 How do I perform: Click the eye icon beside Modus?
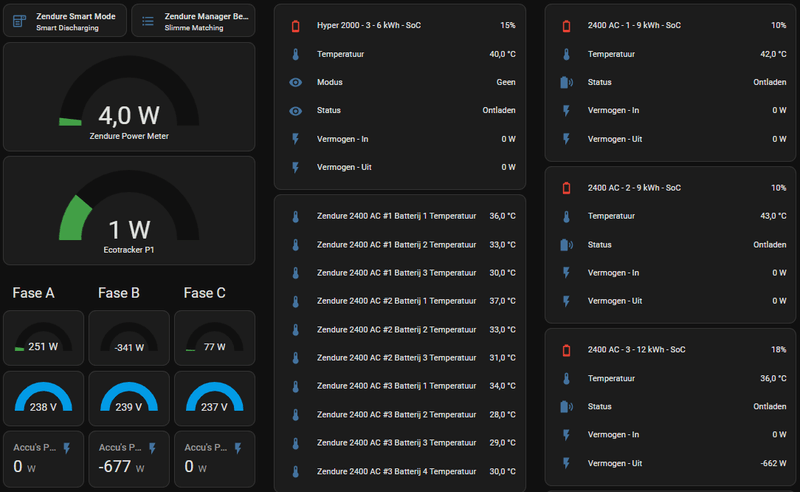tap(295, 82)
